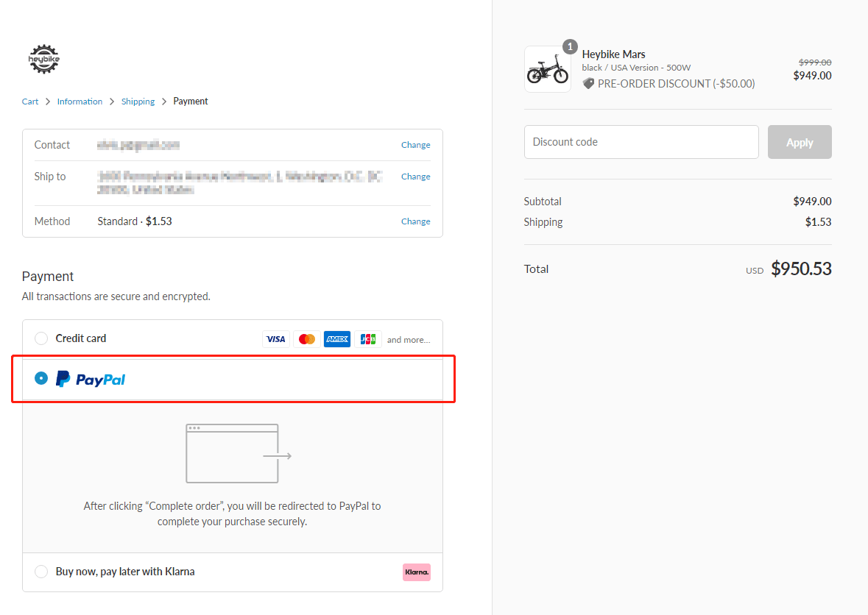The image size is (868, 615).
Task: Choose the Klarna pay later radio option
Action: coord(41,572)
